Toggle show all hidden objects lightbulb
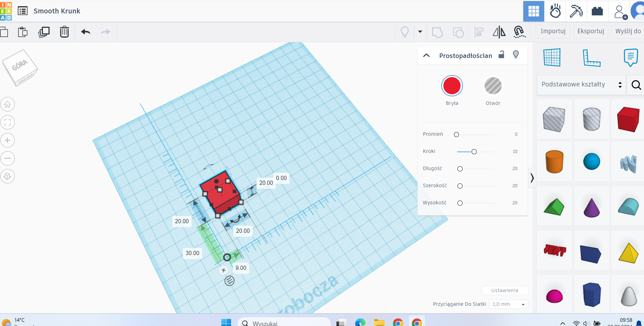The image size is (644, 326). pos(405,32)
